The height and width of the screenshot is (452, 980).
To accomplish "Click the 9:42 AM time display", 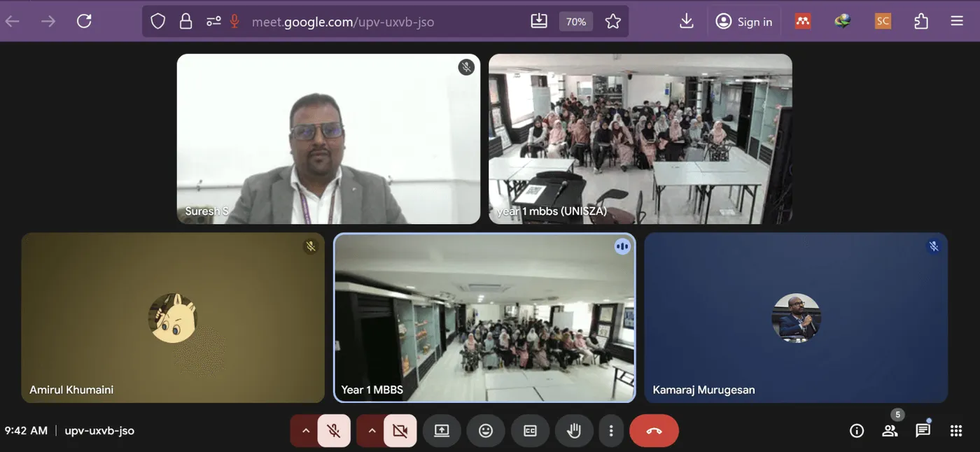I will point(26,430).
